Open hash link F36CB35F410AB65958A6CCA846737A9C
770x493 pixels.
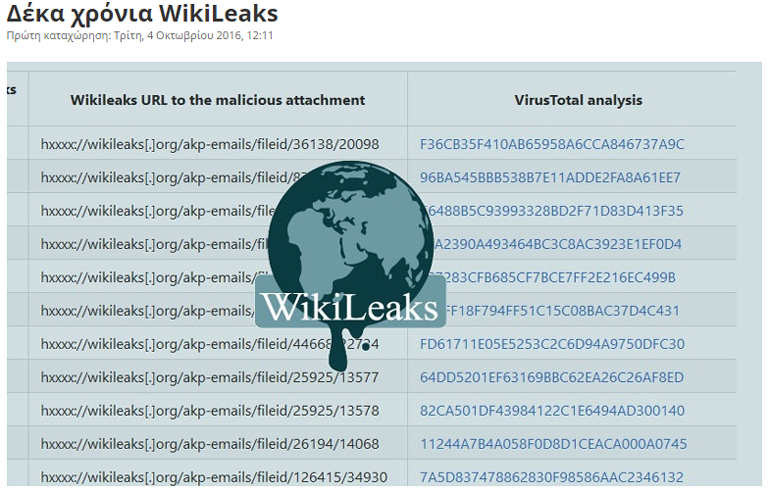tap(552, 144)
